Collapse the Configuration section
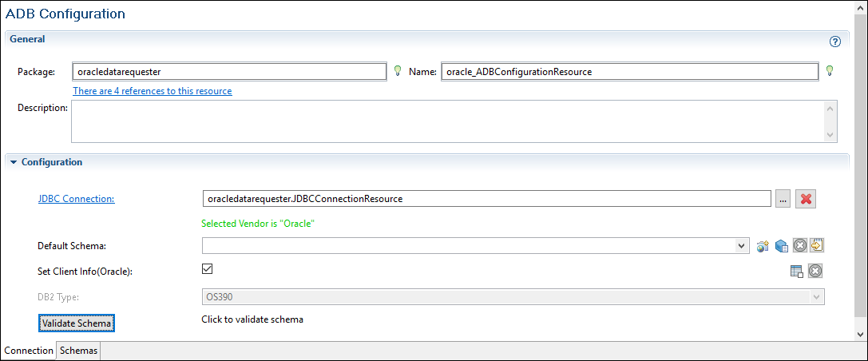This screenshot has height=361, width=868. 14,162
